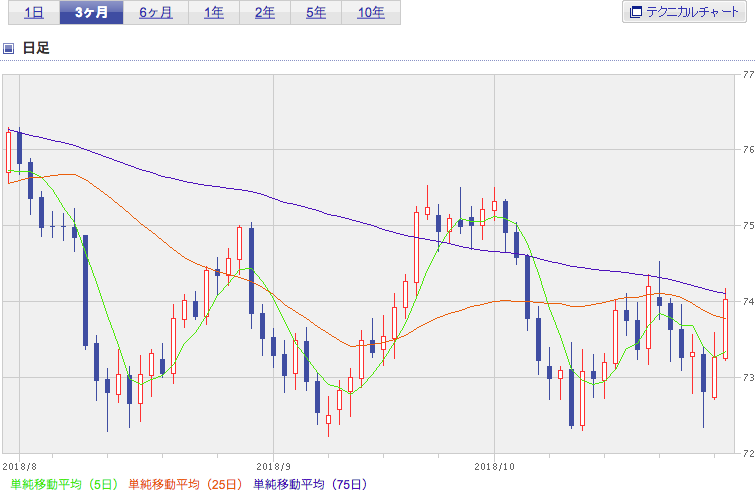Select the 5年 period tab

click(x=316, y=13)
